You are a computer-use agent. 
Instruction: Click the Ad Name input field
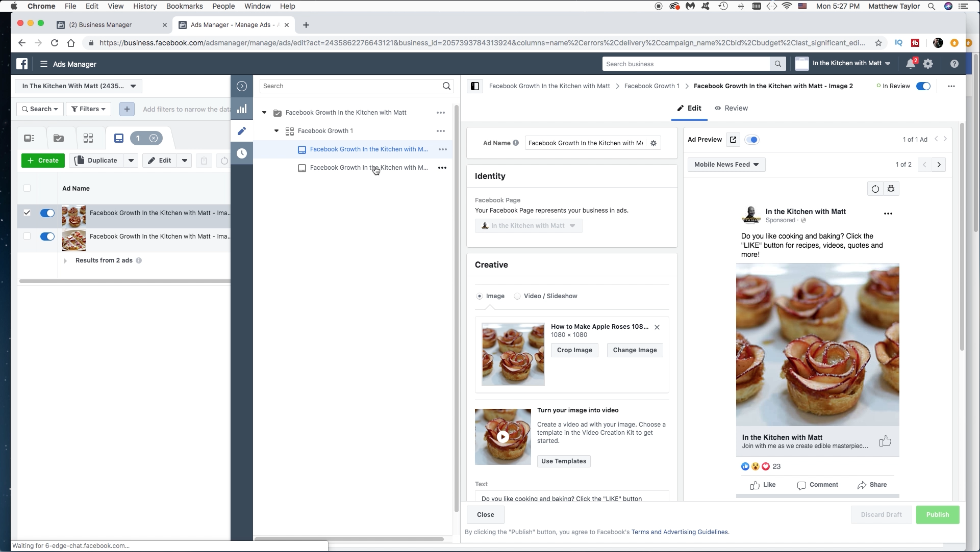[586, 143]
